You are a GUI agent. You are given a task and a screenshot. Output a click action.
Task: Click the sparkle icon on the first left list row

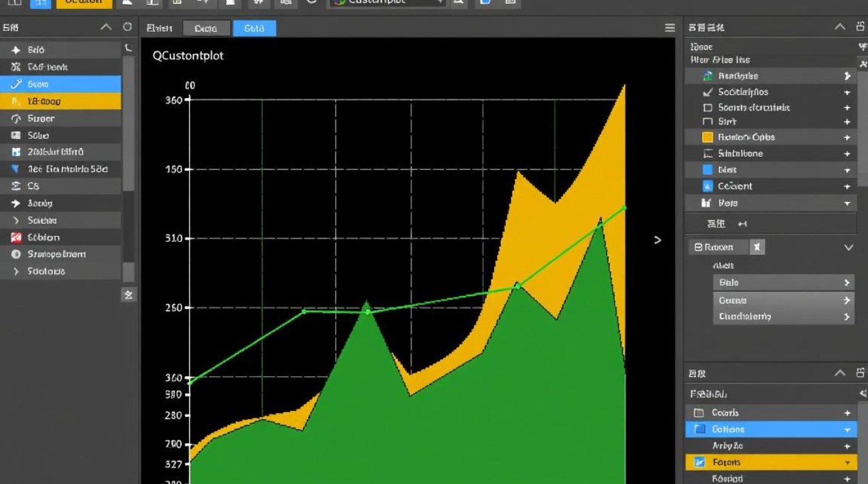(x=16, y=50)
